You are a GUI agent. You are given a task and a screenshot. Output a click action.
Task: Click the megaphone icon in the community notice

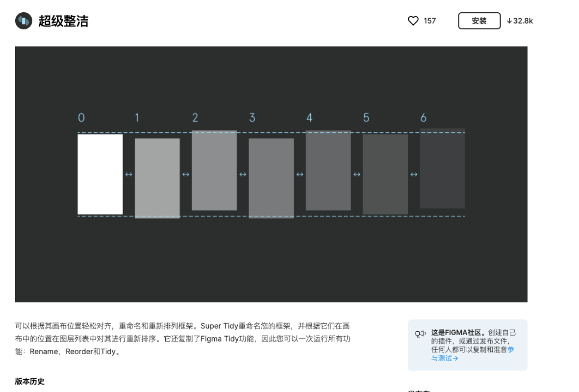pos(420,334)
